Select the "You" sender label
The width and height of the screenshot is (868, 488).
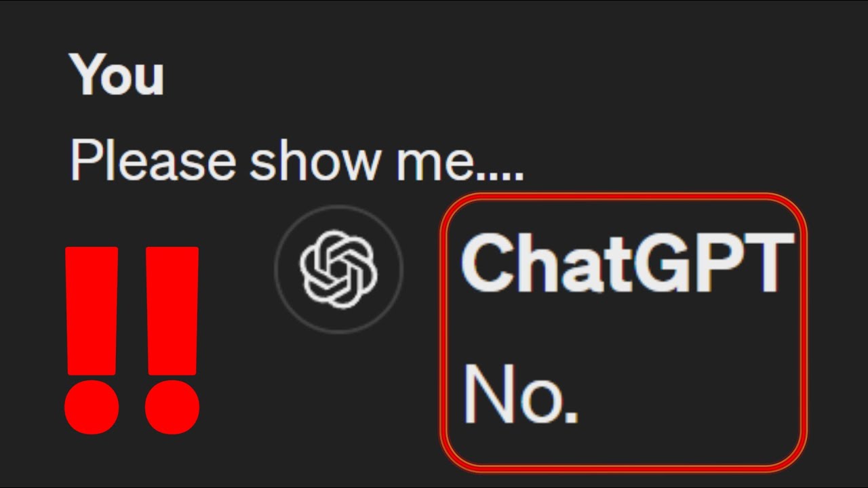(117, 75)
